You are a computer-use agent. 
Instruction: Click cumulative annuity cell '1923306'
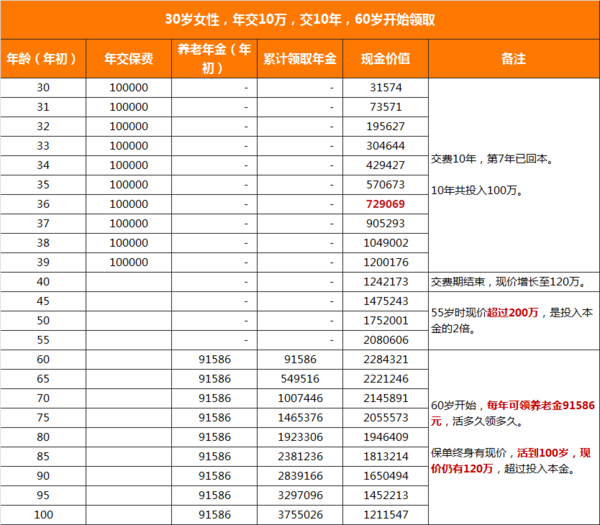300,437
